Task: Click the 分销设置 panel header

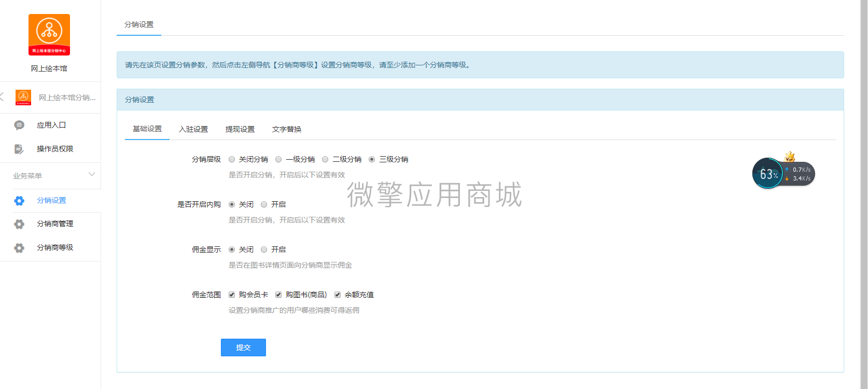Action: pyautogui.click(x=480, y=100)
